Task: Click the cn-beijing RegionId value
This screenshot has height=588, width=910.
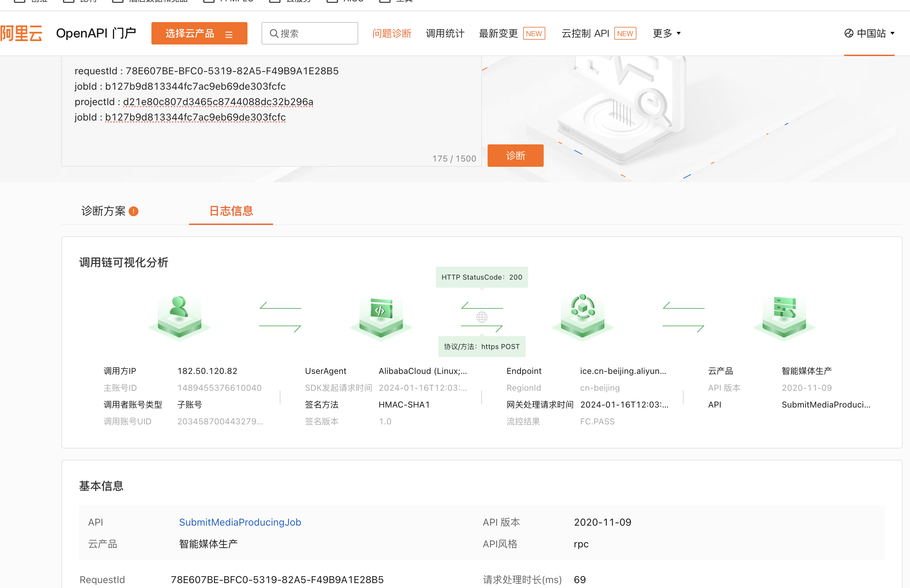Action: tap(600, 388)
